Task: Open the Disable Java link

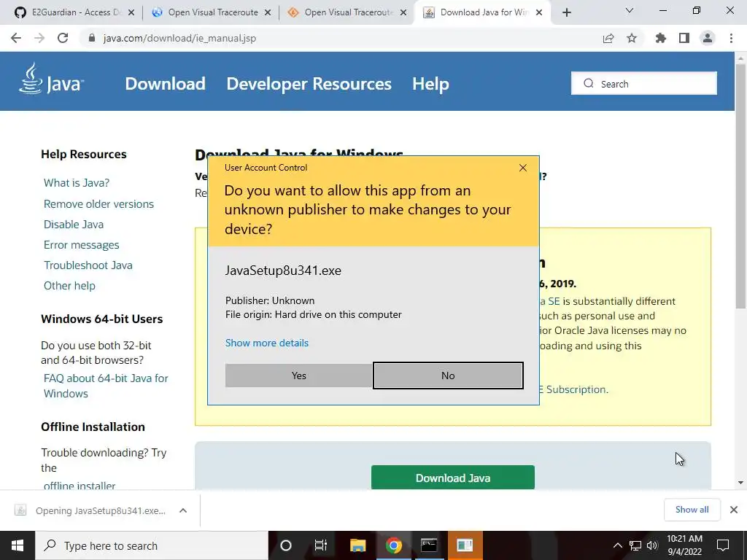Action: coord(74,225)
